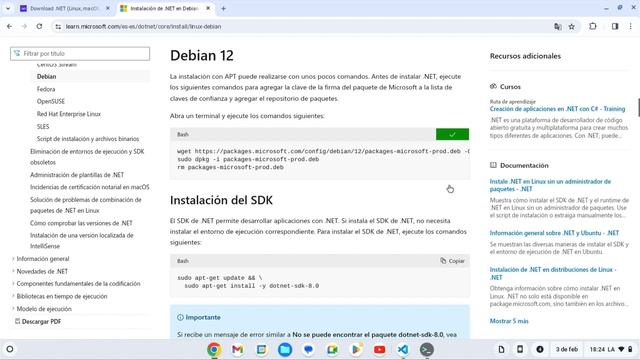Screen dimensions: 640x360
Task: Open tab search dropdown arrow
Action: 8,8
